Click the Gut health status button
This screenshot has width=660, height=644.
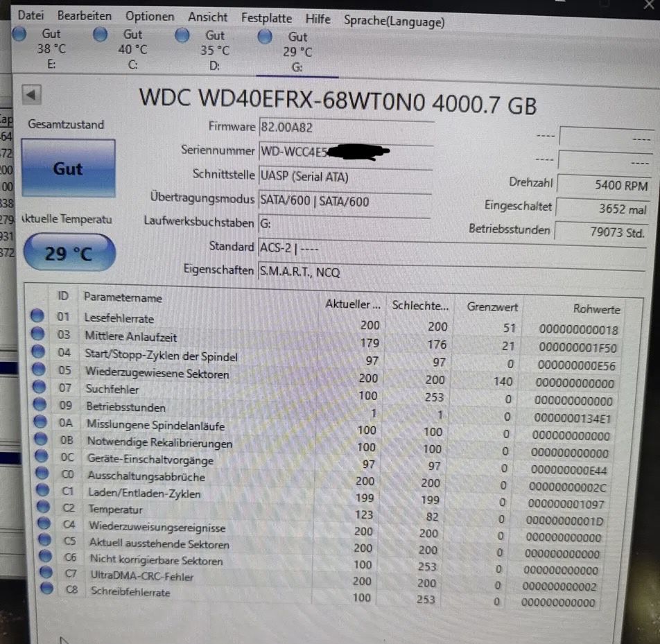point(68,168)
